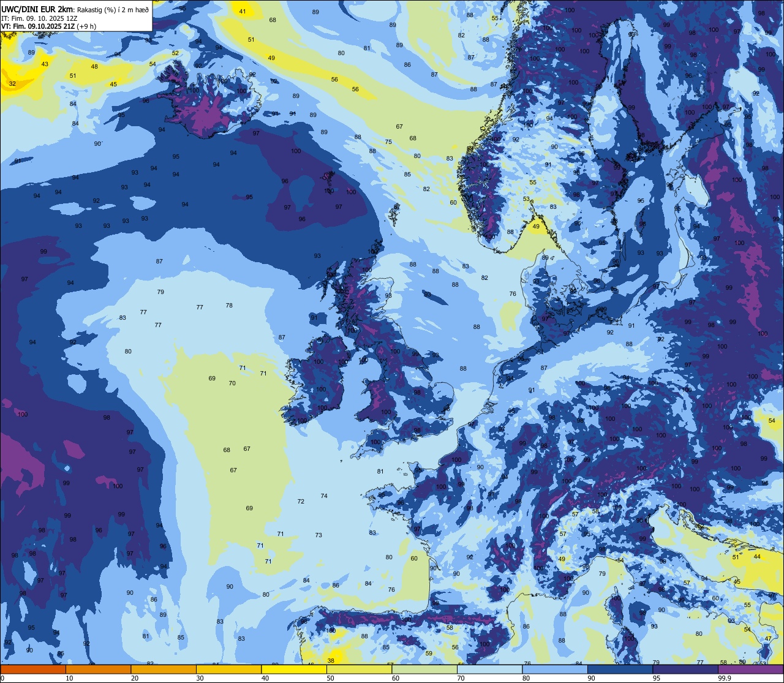
Task: Click the 'Rakastig (%) í 2 m hæð' label
Action: click(x=113, y=10)
